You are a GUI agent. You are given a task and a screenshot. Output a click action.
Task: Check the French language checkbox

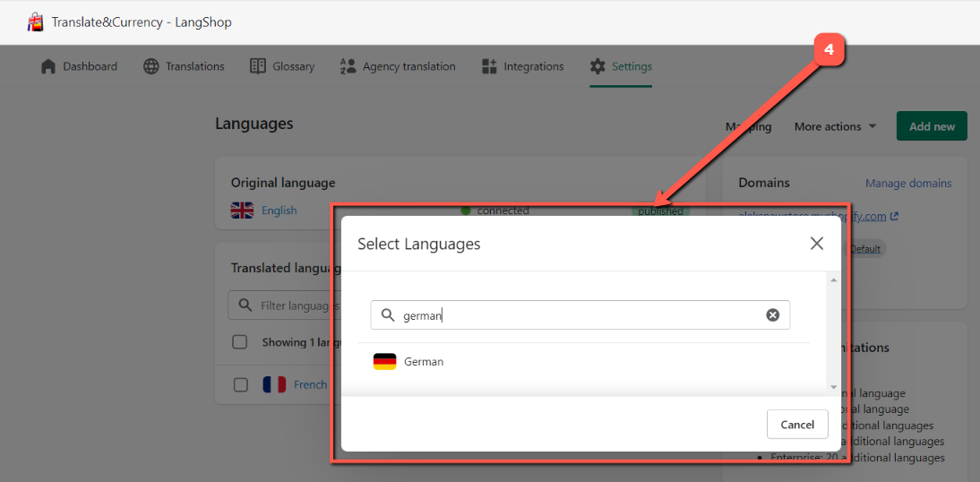pos(241,384)
